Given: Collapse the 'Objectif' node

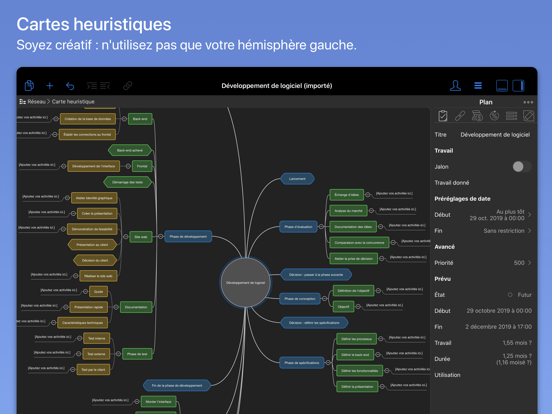Looking at the screenshot, I should (x=358, y=307).
